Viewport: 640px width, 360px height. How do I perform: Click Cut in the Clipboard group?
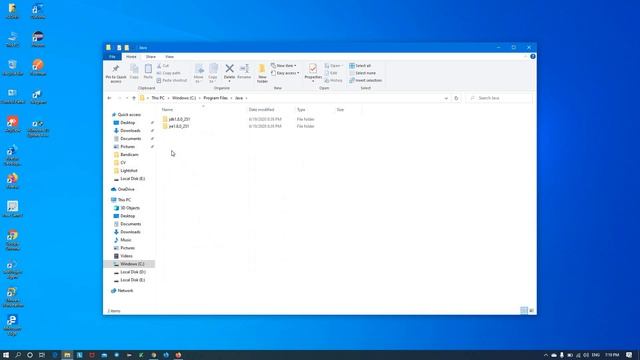[163, 66]
